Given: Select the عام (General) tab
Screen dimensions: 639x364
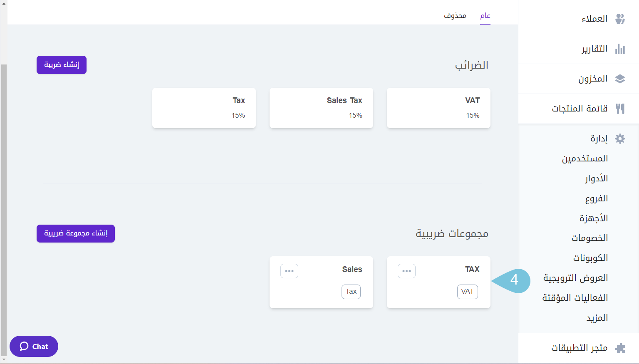Looking at the screenshot, I should [485, 16].
